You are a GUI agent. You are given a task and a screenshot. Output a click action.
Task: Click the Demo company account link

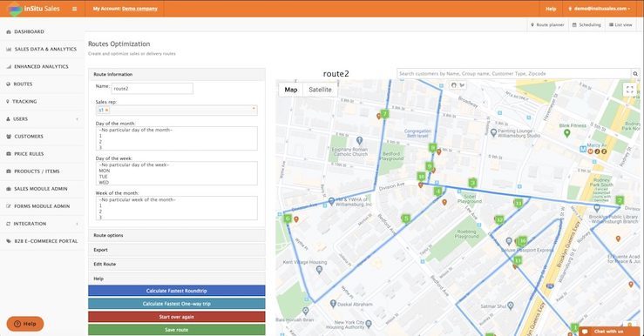pyautogui.click(x=139, y=9)
